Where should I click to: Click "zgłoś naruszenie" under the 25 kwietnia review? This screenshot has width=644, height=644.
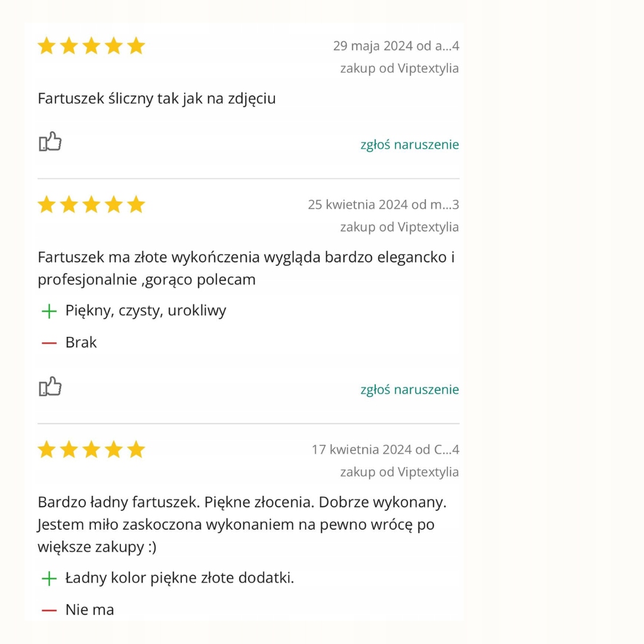click(x=410, y=389)
